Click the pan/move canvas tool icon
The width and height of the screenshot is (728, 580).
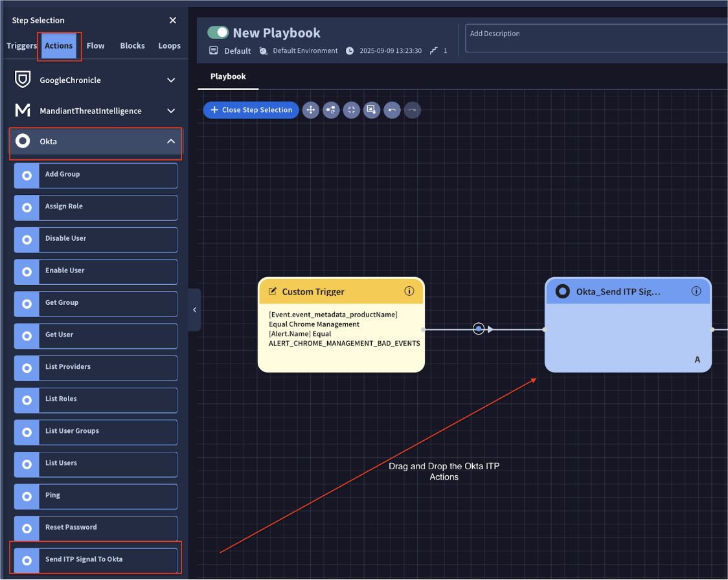pos(311,110)
